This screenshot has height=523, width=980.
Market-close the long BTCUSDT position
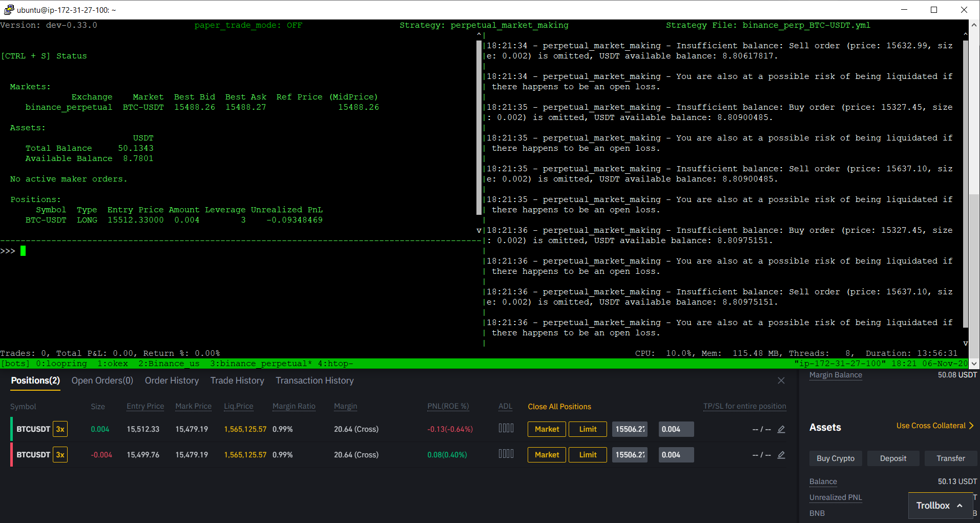(546, 429)
